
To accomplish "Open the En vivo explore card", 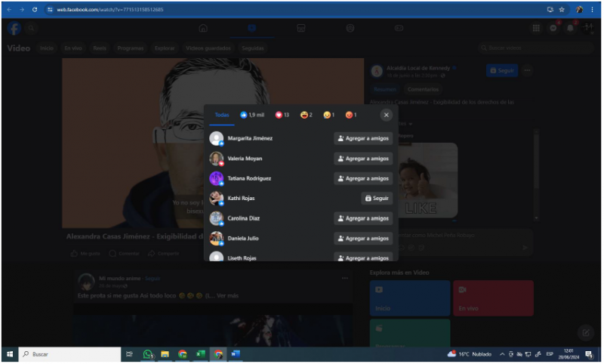I will (x=495, y=299).
